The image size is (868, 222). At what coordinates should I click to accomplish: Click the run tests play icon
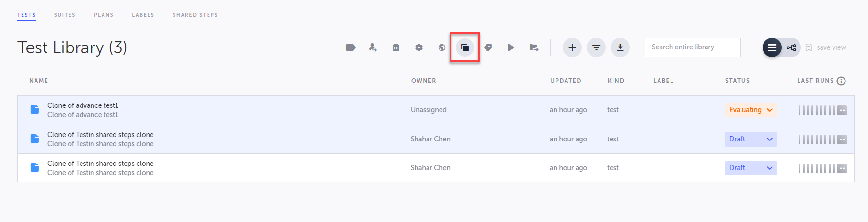click(x=510, y=47)
